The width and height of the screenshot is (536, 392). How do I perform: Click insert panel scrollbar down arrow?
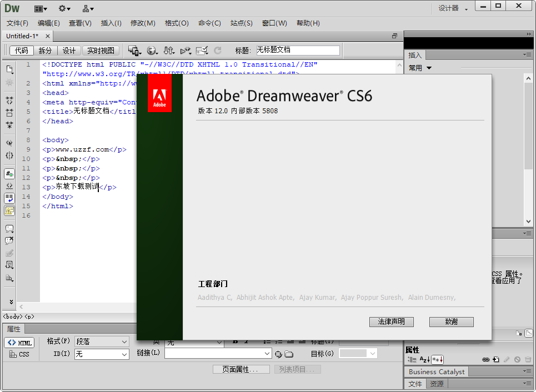click(528, 221)
